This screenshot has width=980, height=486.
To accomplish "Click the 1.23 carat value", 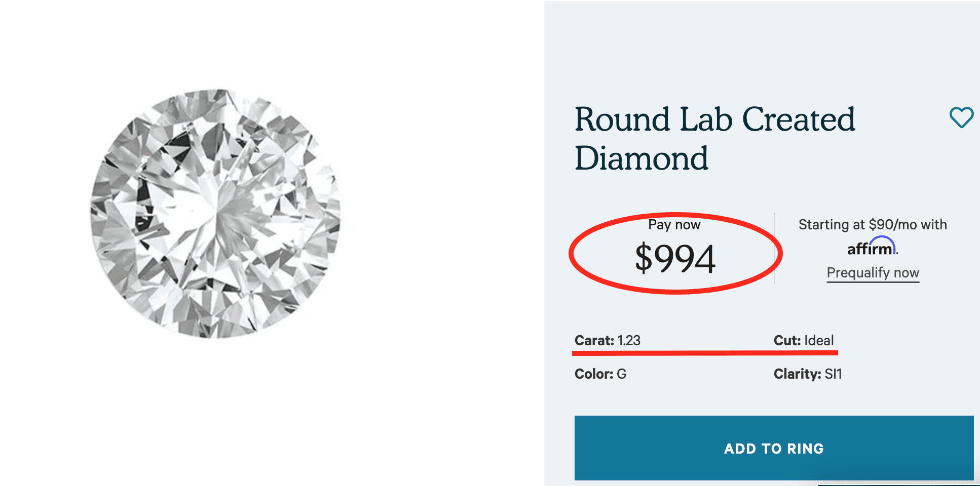I will (x=629, y=341).
